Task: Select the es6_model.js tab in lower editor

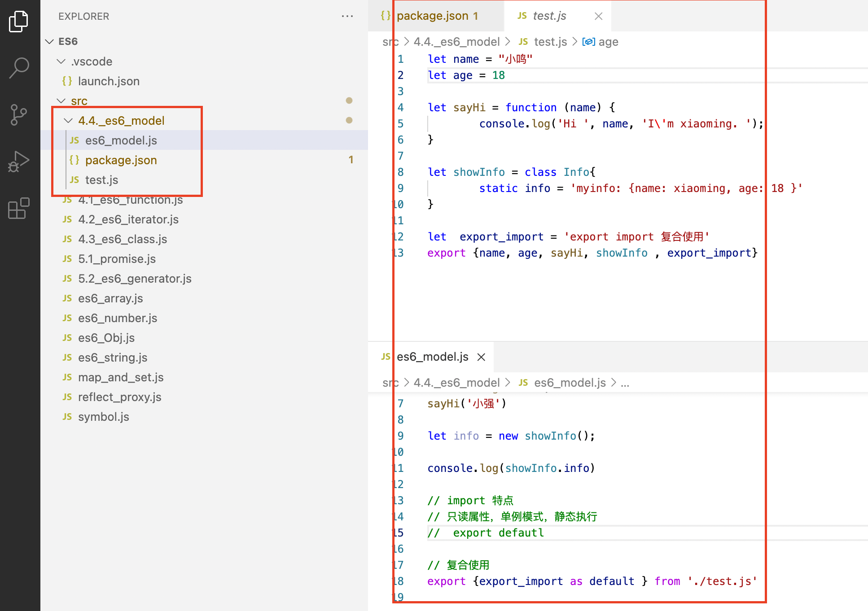Action: [432, 357]
